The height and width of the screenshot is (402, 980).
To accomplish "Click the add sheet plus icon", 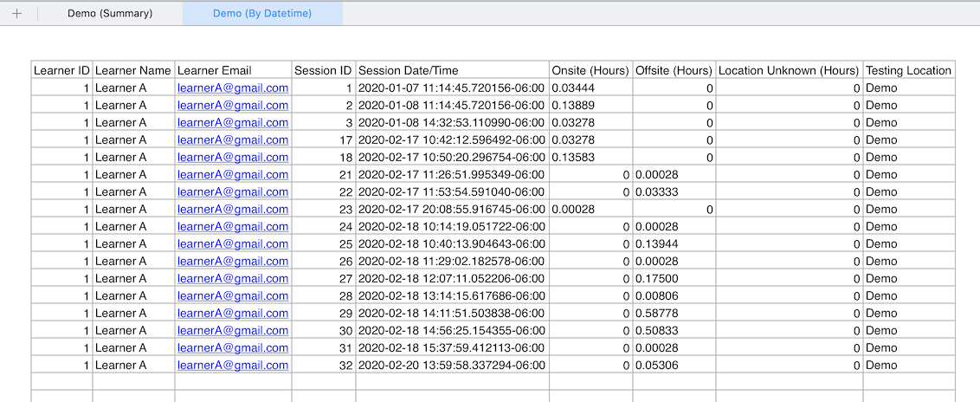I will click(16, 14).
